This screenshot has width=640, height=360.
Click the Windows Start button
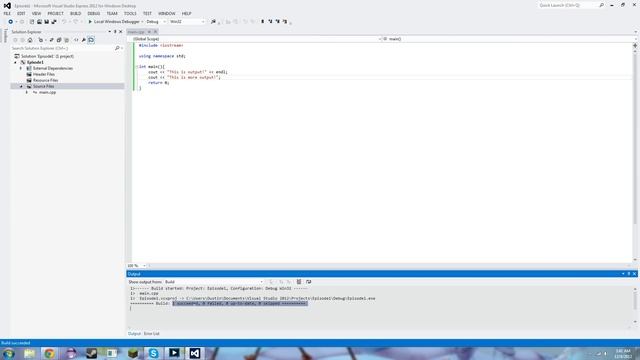9,353
